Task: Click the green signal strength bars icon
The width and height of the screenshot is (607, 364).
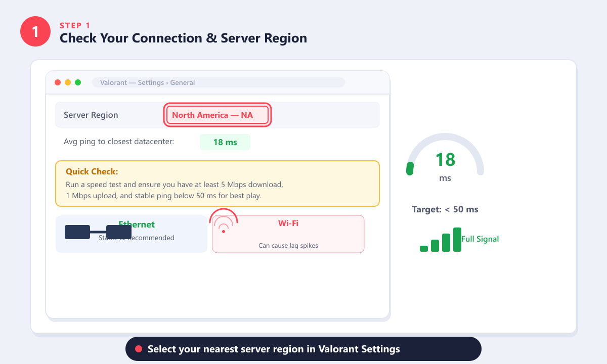Action: click(x=441, y=240)
